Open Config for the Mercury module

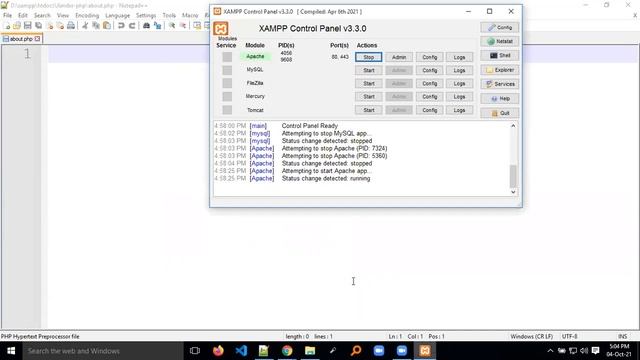(x=429, y=96)
